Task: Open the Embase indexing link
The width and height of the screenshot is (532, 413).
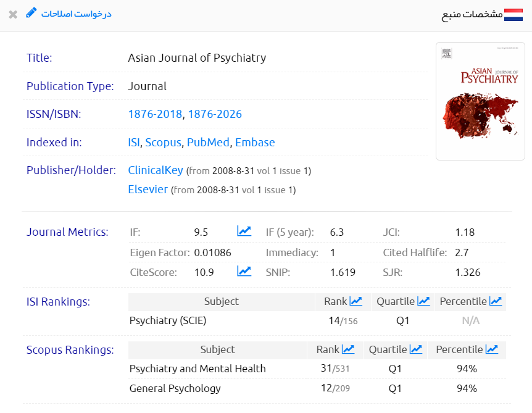Action: click(x=255, y=143)
